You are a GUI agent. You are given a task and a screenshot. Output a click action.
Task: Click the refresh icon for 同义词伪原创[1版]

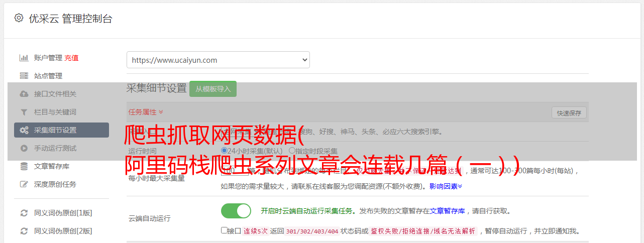pos(24,213)
